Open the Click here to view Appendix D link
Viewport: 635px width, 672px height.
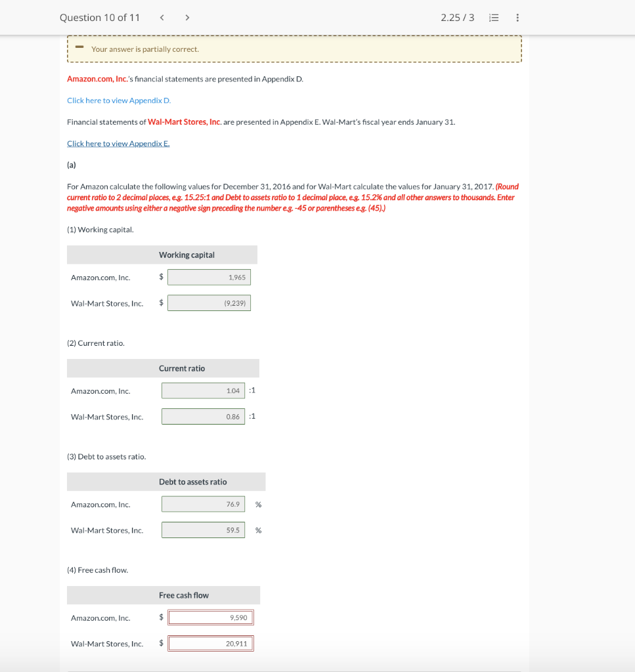click(119, 100)
